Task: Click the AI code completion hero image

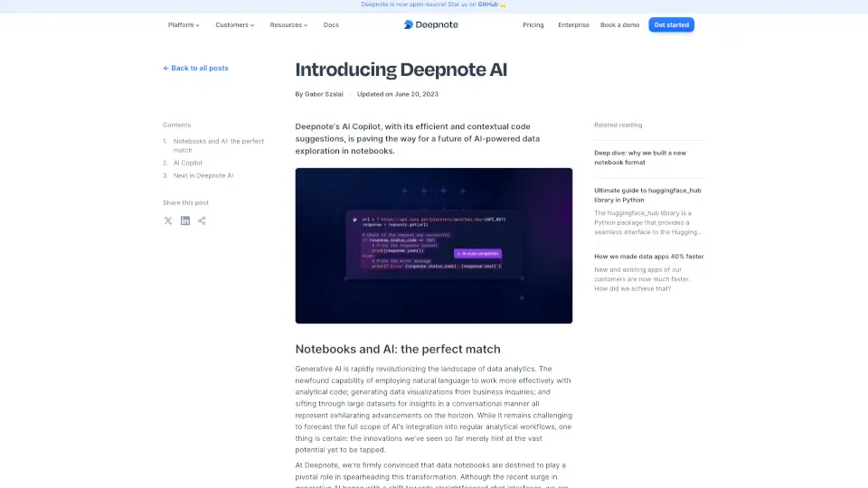Action: pos(433,246)
